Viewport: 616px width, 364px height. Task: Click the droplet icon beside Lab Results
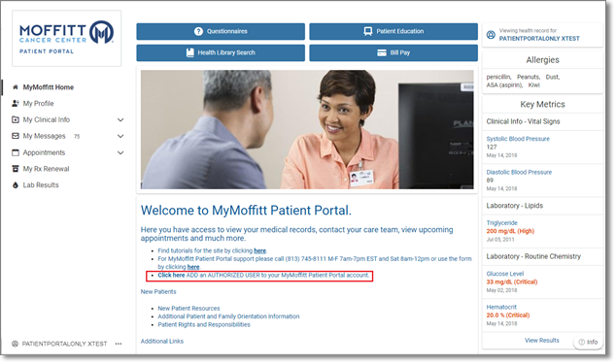click(x=16, y=185)
